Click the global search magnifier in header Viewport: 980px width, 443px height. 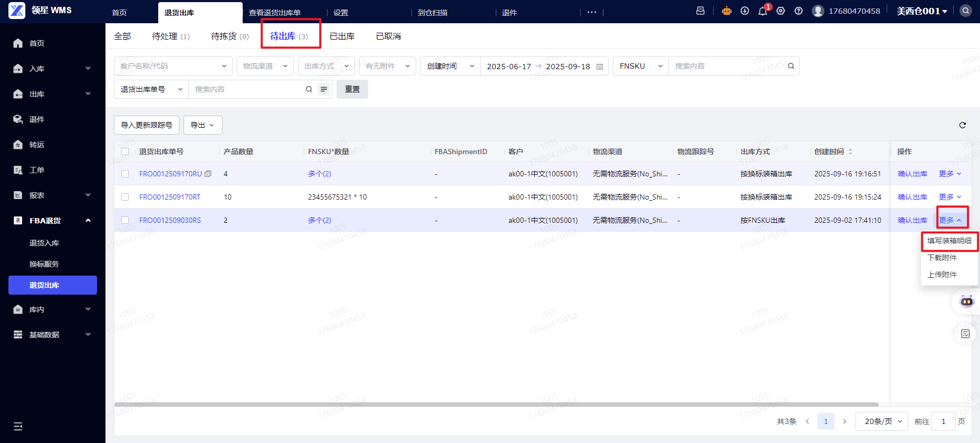click(965, 11)
